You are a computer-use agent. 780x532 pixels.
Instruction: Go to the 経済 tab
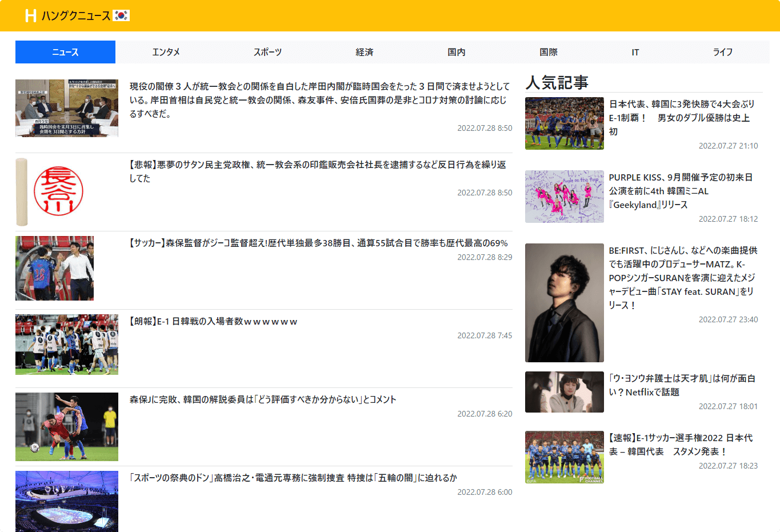coord(364,52)
